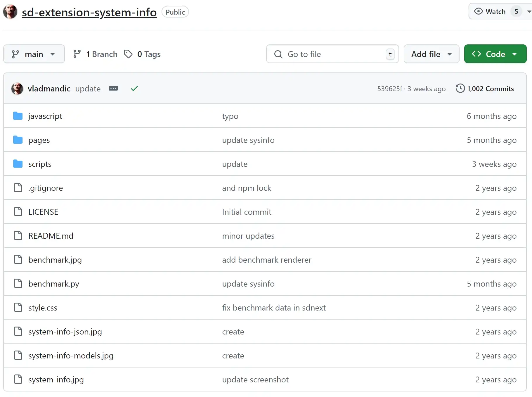Click the clock history icon beside Commits

point(460,88)
